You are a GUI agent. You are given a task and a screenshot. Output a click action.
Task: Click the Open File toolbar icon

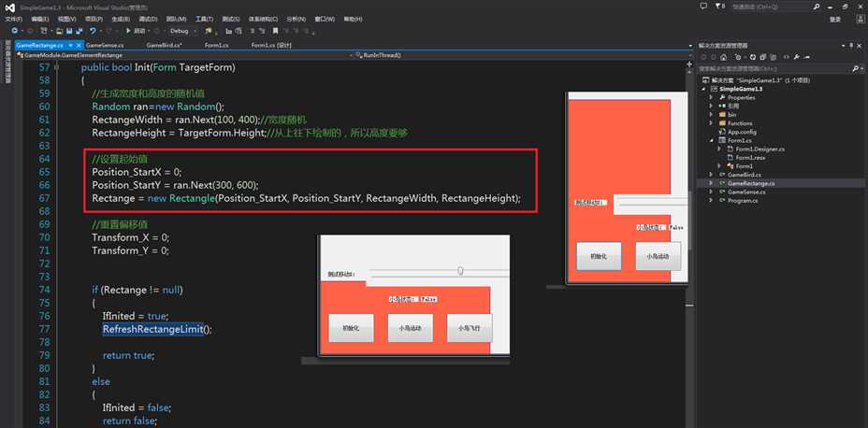59,31
